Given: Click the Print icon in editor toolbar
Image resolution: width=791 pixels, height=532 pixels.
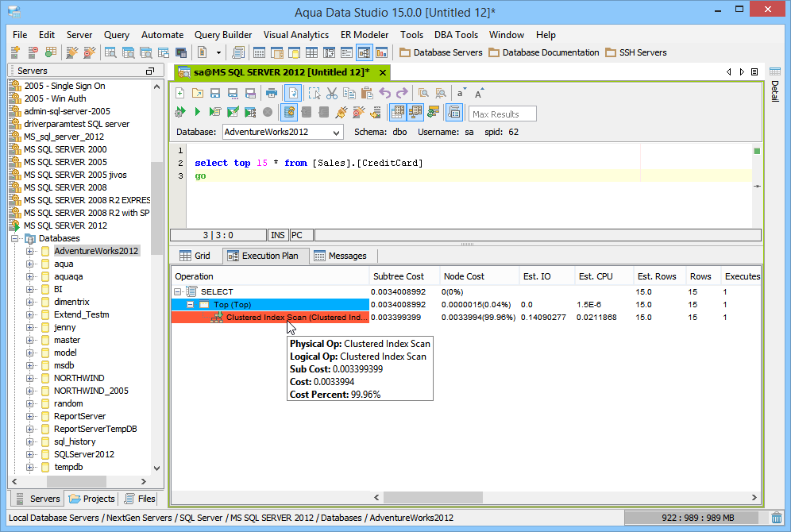Looking at the screenshot, I should coord(272,93).
